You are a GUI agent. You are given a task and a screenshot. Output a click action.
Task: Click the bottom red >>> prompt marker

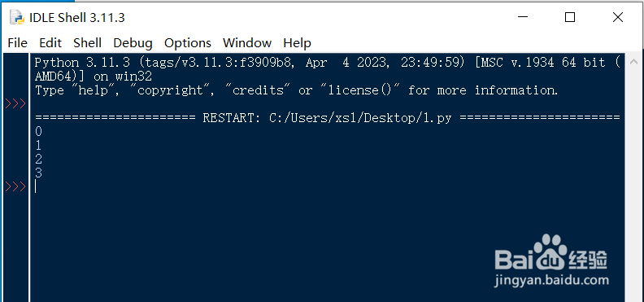pos(15,187)
